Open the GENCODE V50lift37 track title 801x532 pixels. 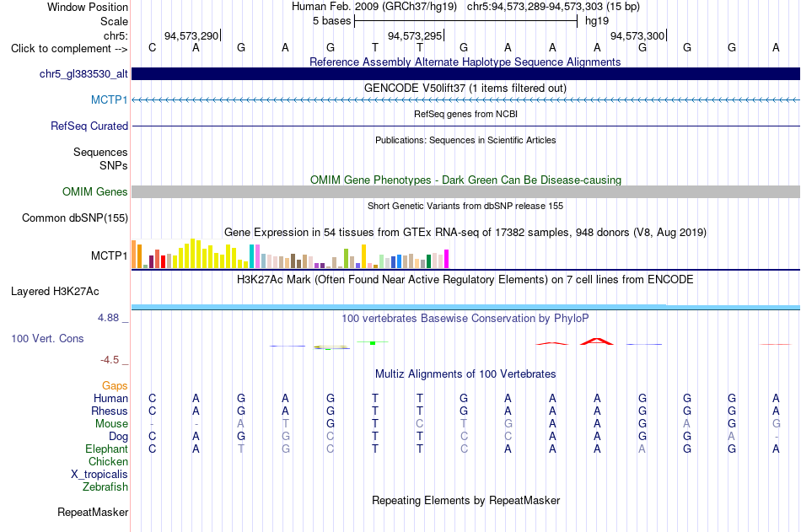(465, 88)
